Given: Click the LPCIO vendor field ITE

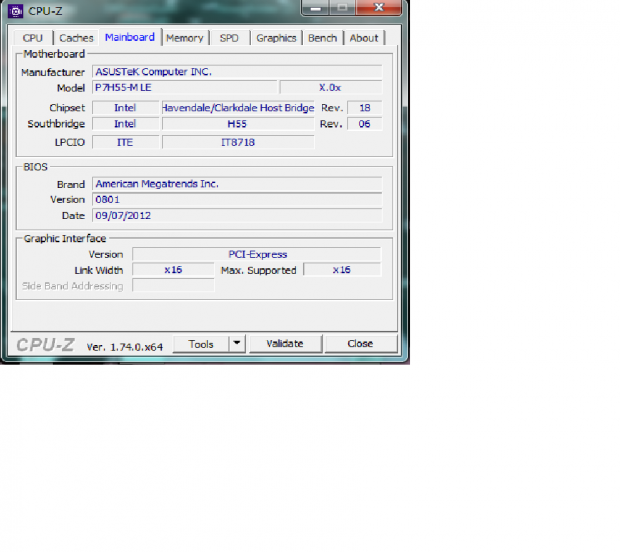Looking at the screenshot, I should pyautogui.click(x=126, y=142).
